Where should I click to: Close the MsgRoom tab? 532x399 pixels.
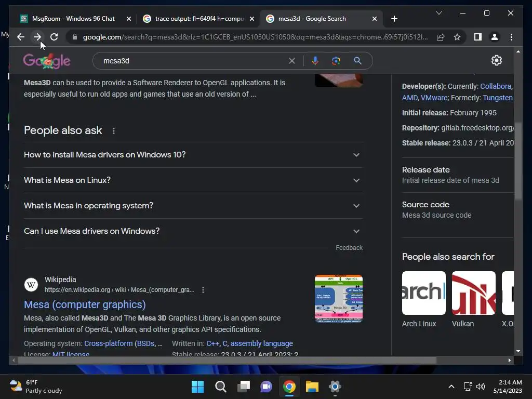[x=129, y=19]
